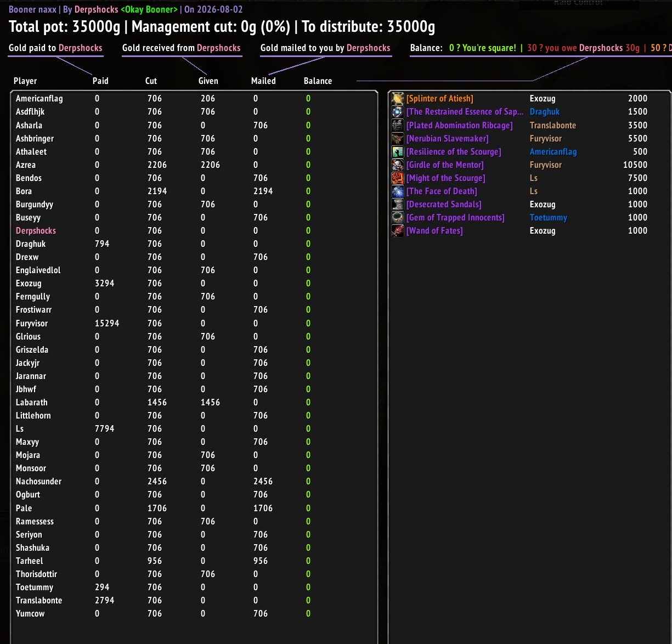Viewport: 672px width, 644px height.
Task: Click buyer Toetummy in loot list
Action: click(x=549, y=217)
